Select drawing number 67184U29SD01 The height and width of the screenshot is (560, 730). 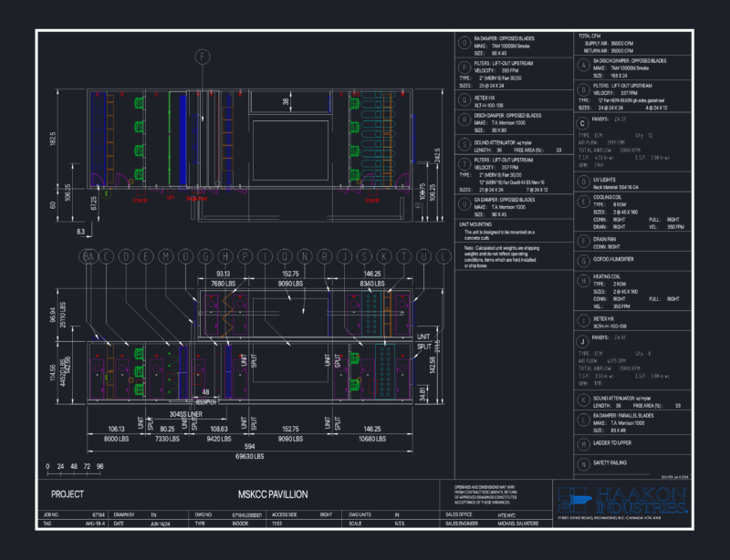coord(247,515)
